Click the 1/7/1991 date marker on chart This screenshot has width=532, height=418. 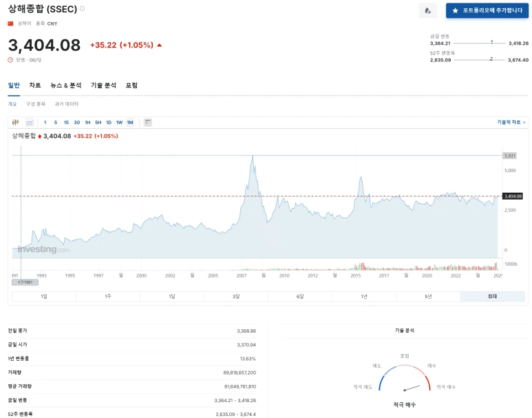[25, 282]
